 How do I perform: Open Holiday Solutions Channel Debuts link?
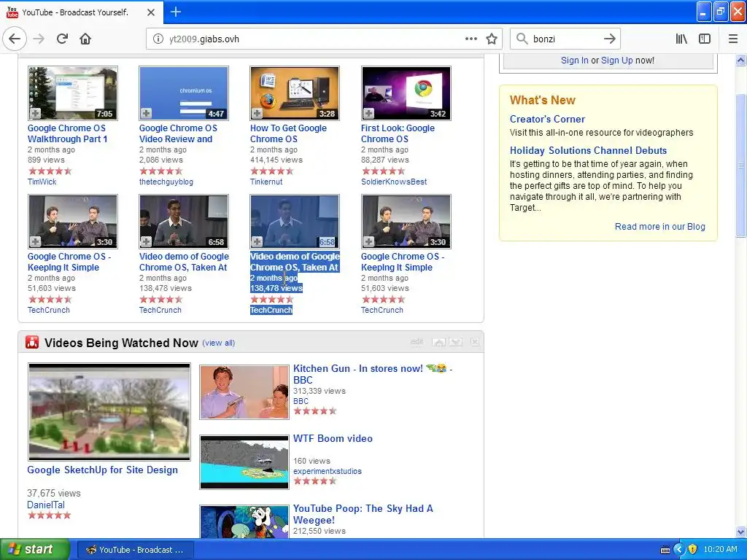pyautogui.click(x=589, y=150)
